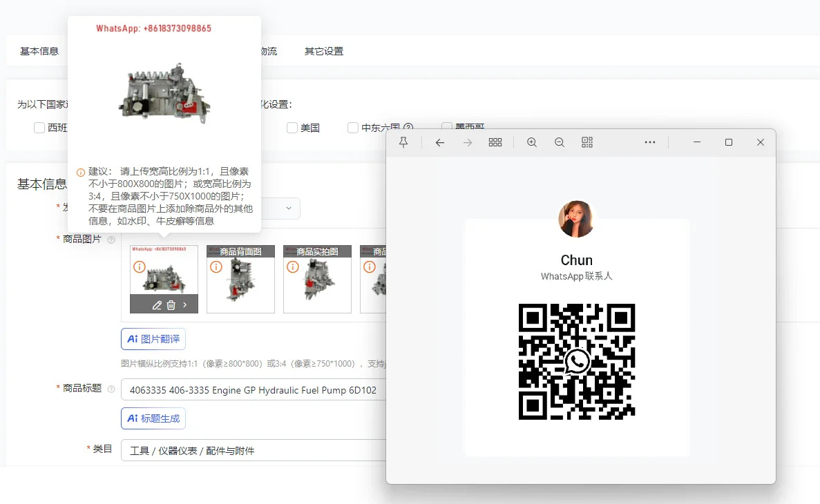The height and width of the screenshot is (504, 820).
Task: Zoom out on the viewer image
Action: 560,142
